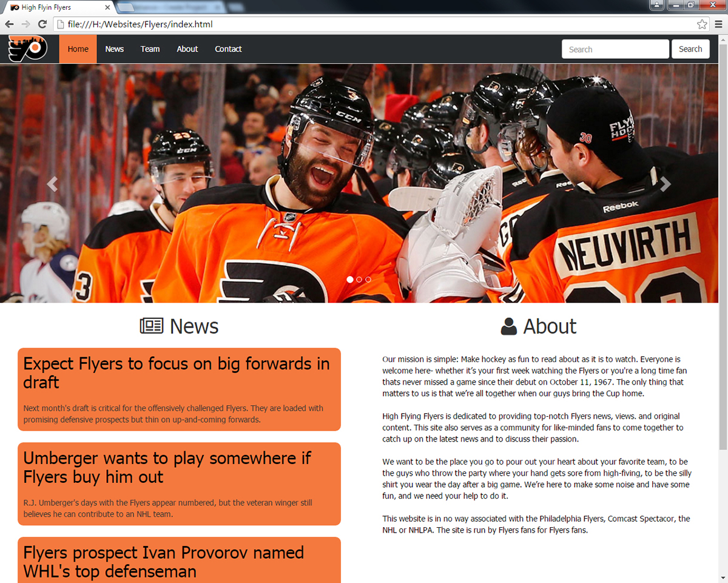Select the second carousel indicator dot
Screen dimensions: 728x583
click(x=359, y=280)
